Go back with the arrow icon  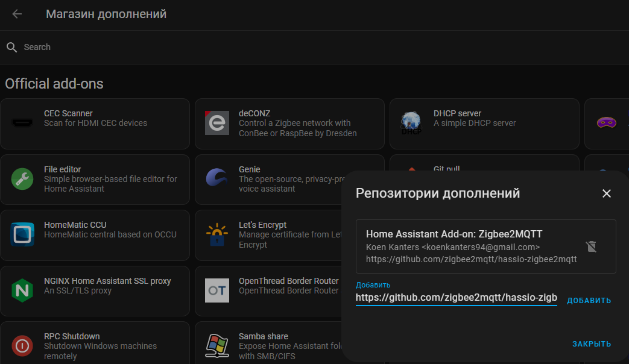pyautogui.click(x=17, y=14)
